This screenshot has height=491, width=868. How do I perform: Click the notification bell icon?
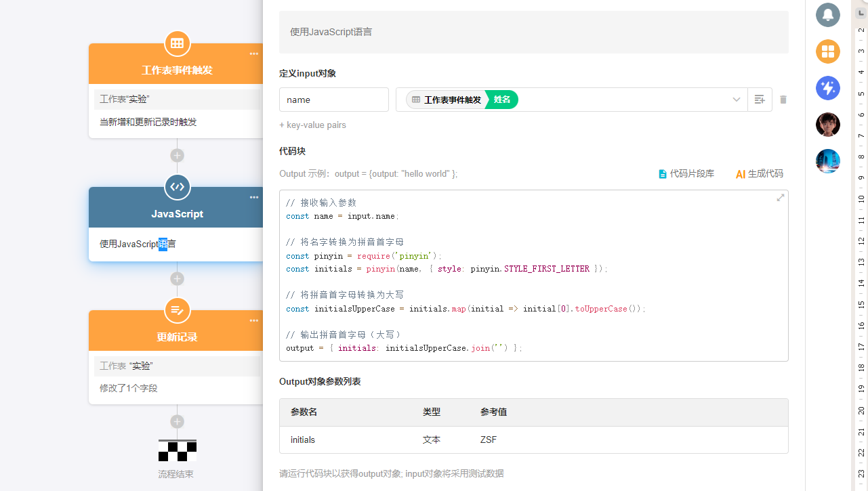pyautogui.click(x=827, y=15)
